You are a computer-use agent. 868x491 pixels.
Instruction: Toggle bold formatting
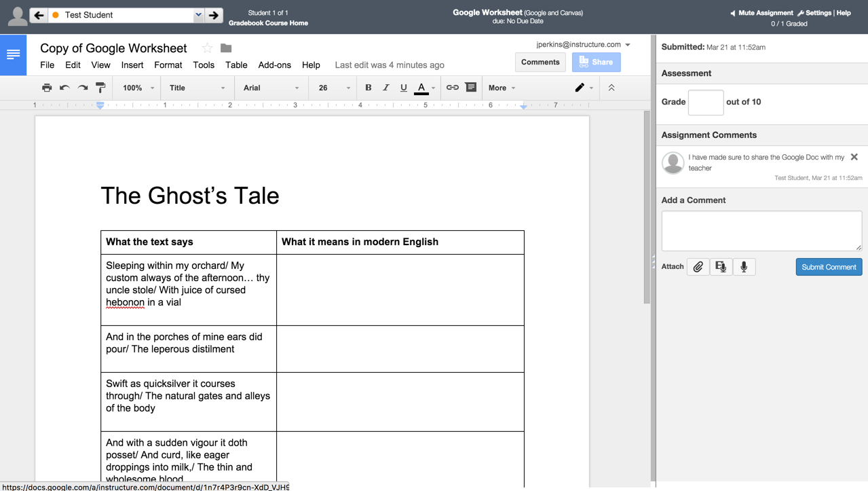pos(369,88)
